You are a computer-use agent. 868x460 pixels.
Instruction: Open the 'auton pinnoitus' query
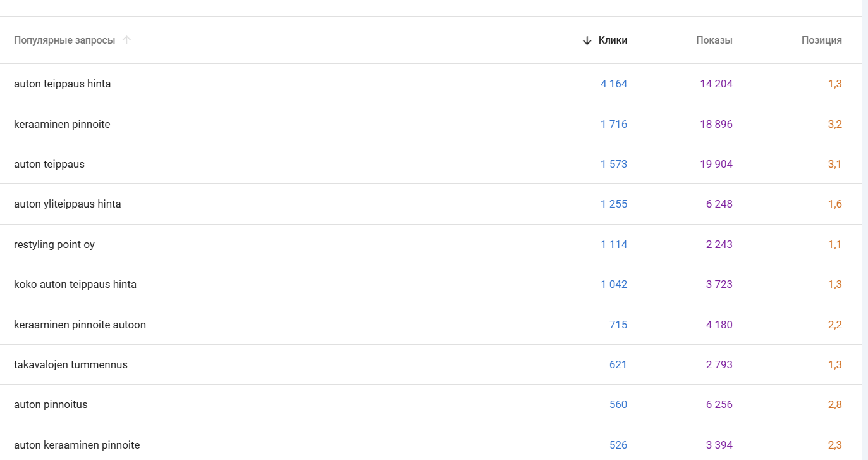point(51,405)
